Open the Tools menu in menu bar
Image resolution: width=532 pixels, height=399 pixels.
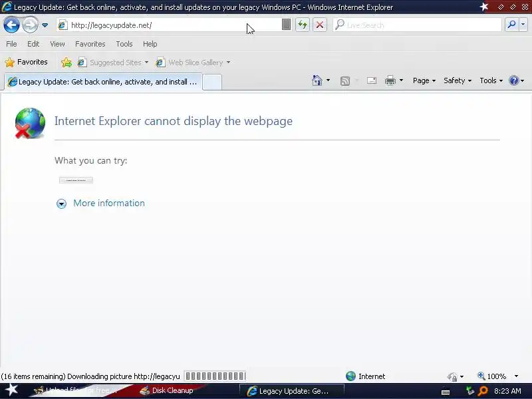[x=124, y=44]
